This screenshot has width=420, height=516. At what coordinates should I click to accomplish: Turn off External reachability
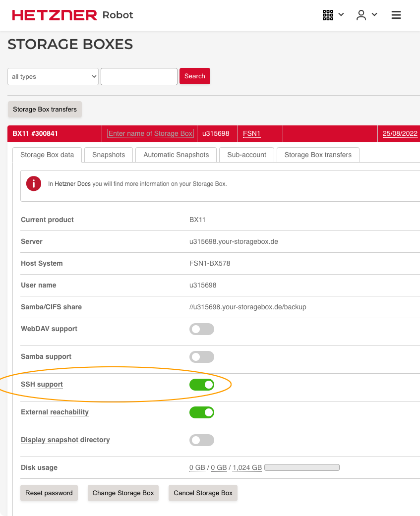point(202,412)
